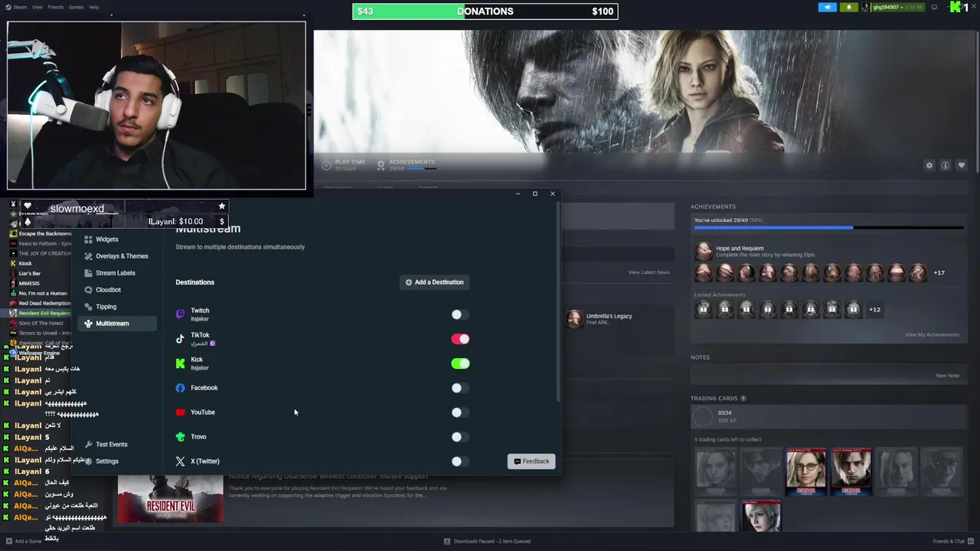Screen dimensions: 980x551
Task: Turn off the Kick destination toggle
Action: (459, 364)
